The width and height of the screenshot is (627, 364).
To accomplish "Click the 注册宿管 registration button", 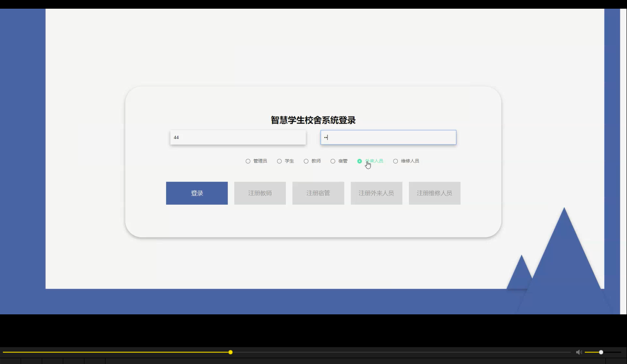I will (318, 193).
